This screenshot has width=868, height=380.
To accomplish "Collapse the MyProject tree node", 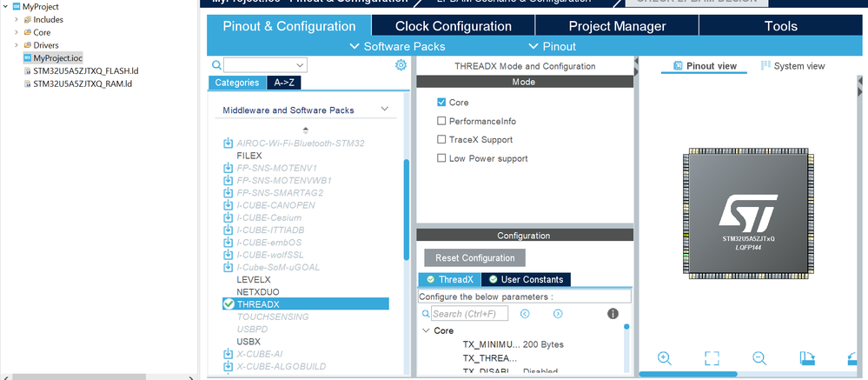I will [6, 7].
